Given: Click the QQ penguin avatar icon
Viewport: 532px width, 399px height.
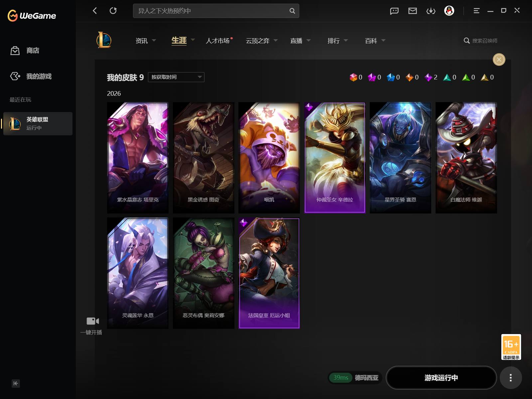Looking at the screenshot, I should [449, 11].
